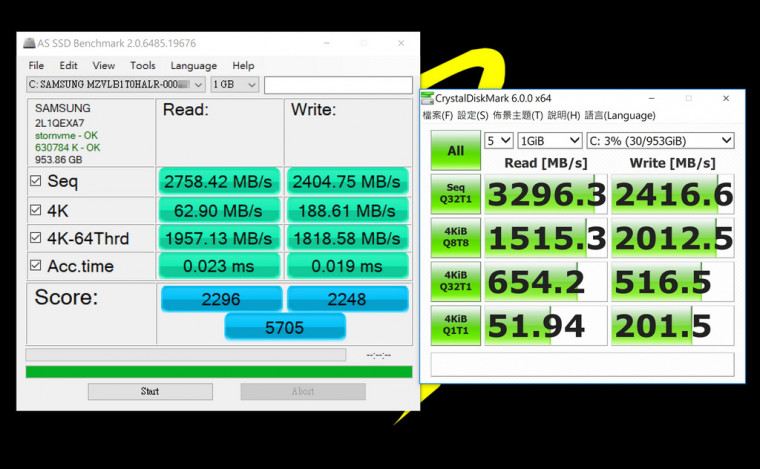Click the total score 5705
Screen dimensions: 760x469
pos(285,327)
